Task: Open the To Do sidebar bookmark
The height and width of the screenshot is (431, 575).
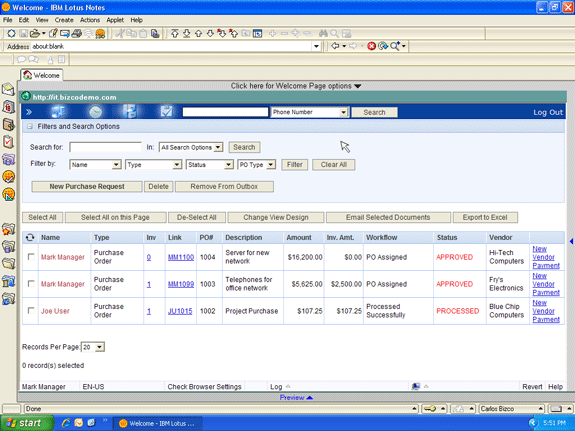Action: [8, 142]
